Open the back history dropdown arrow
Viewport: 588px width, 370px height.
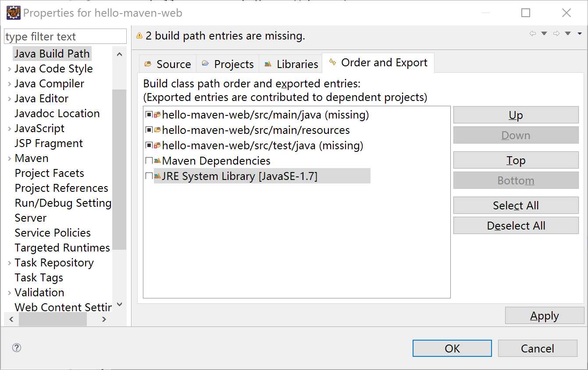544,34
